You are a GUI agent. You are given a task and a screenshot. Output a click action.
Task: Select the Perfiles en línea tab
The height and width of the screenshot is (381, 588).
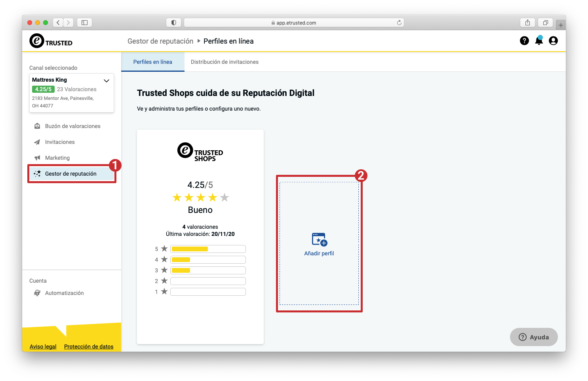click(x=153, y=62)
